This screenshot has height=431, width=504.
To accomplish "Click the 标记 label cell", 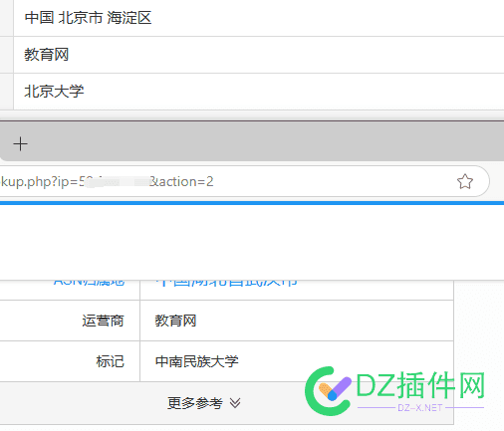I will tap(111, 361).
